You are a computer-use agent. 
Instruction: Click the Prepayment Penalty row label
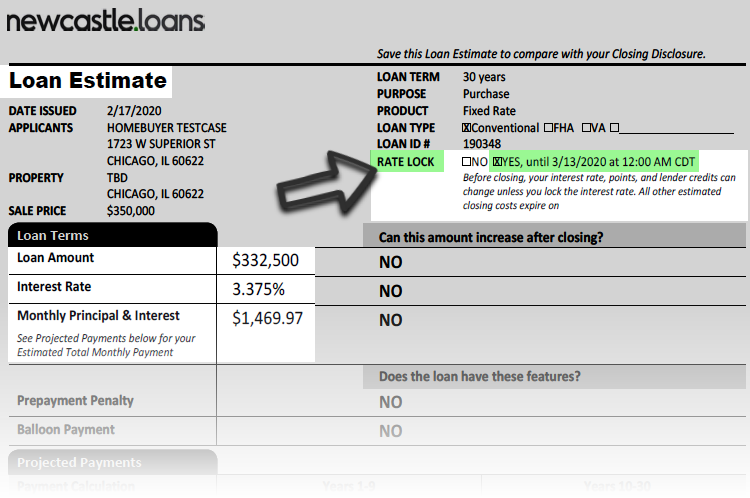tap(75, 400)
